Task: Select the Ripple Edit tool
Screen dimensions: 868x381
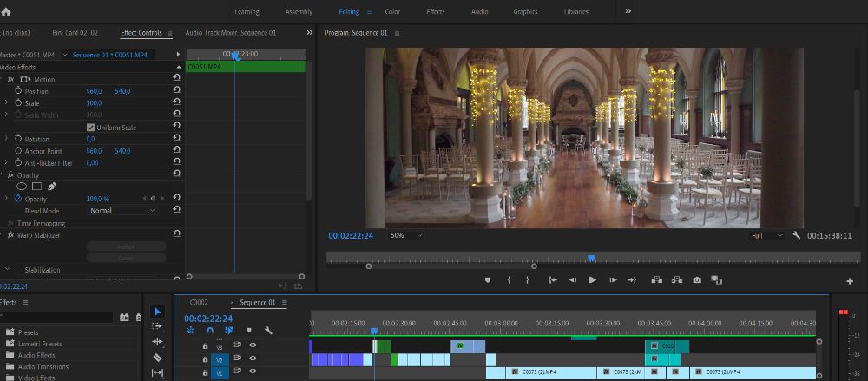Action: (157, 342)
